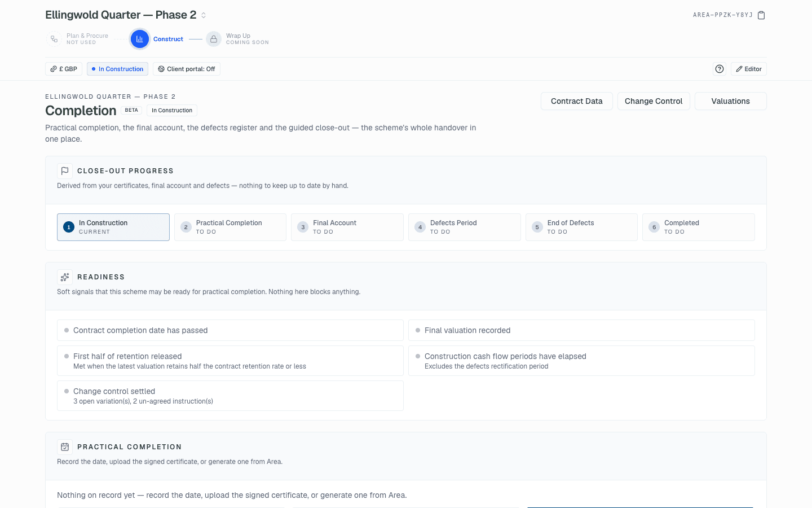Open the help question-mark icon
Screen dimensions: 812x508
720,69
